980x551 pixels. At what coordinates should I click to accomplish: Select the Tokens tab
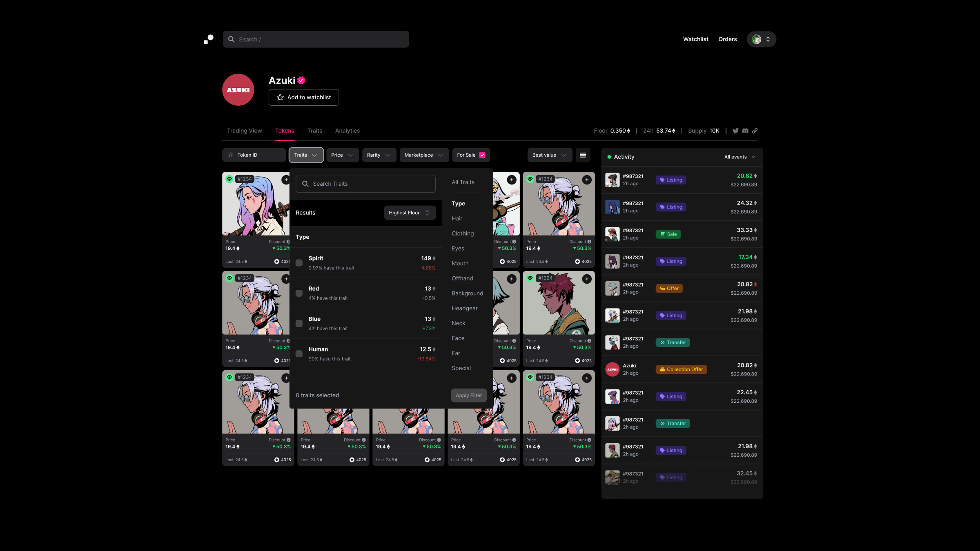coord(285,131)
